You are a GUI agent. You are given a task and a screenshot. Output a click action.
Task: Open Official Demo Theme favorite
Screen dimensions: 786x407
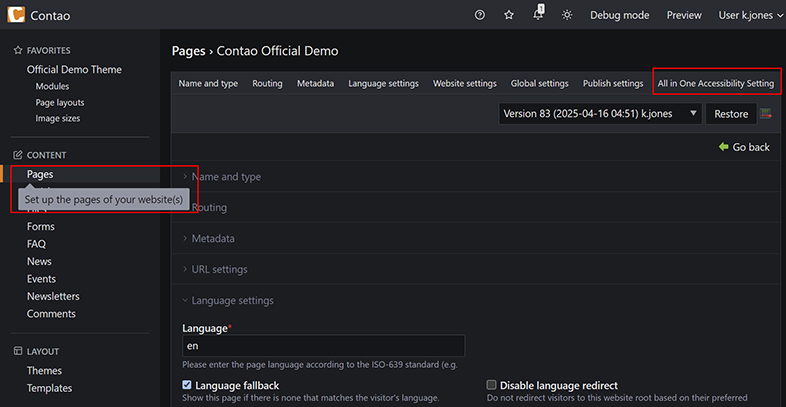click(x=74, y=69)
